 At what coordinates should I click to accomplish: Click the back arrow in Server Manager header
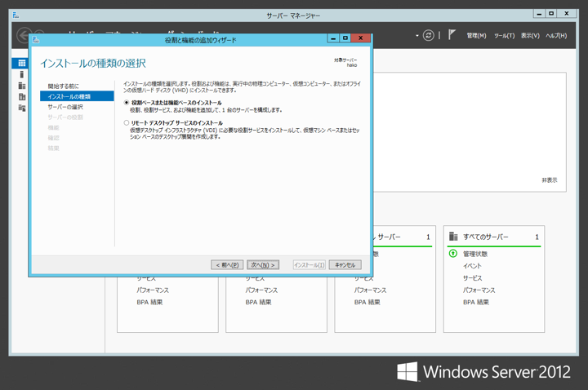[x=23, y=36]
